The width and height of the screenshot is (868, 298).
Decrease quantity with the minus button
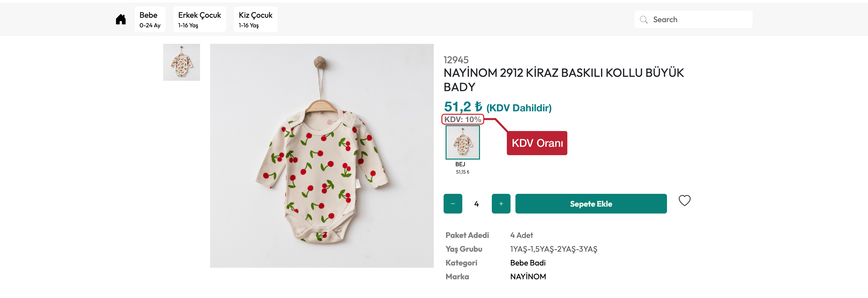452,204
